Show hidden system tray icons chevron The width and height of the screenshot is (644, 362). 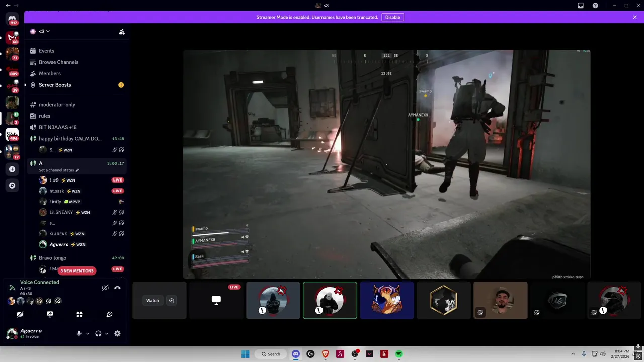[573, 354]
